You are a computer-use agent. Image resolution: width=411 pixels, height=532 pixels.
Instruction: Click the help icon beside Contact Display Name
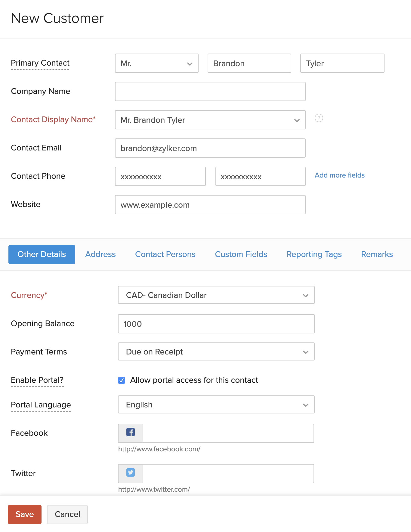319,118
